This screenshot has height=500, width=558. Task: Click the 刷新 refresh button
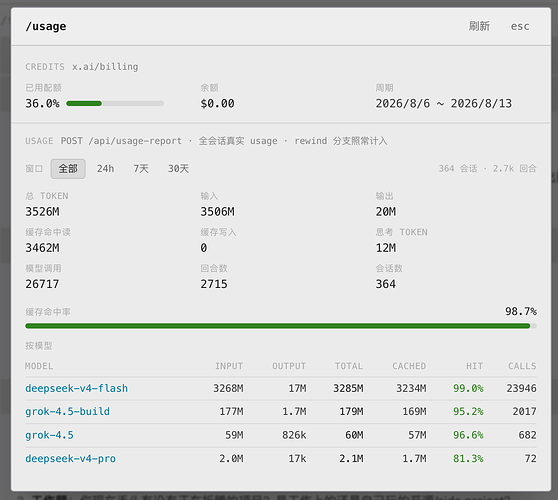click(x=479, y=26)
